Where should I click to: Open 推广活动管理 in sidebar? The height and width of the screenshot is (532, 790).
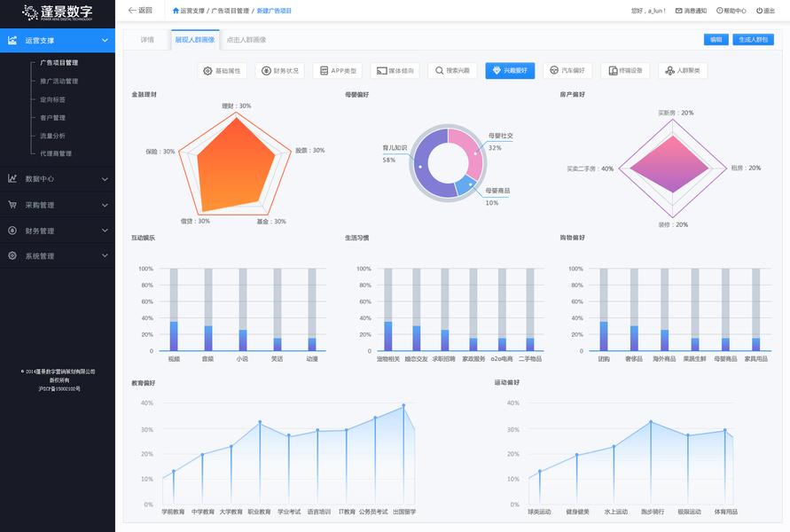pyautogui.click(x=59, y=81)
